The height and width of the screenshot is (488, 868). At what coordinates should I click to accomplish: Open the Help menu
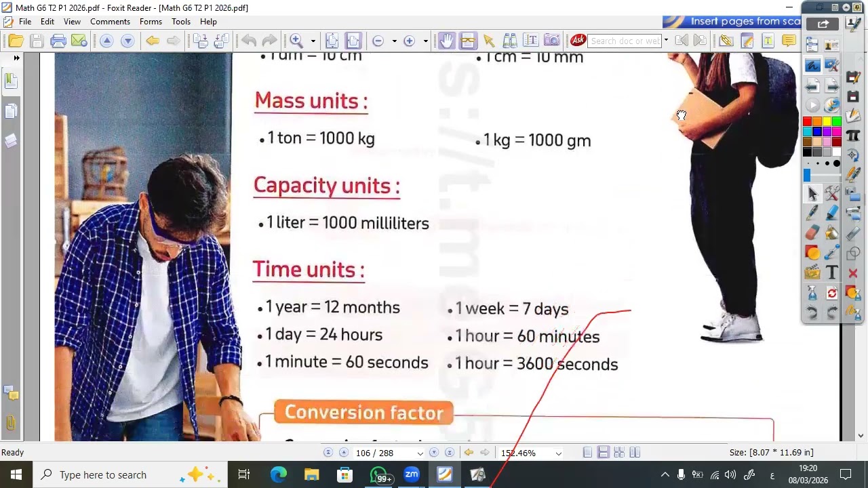[208, 22]
